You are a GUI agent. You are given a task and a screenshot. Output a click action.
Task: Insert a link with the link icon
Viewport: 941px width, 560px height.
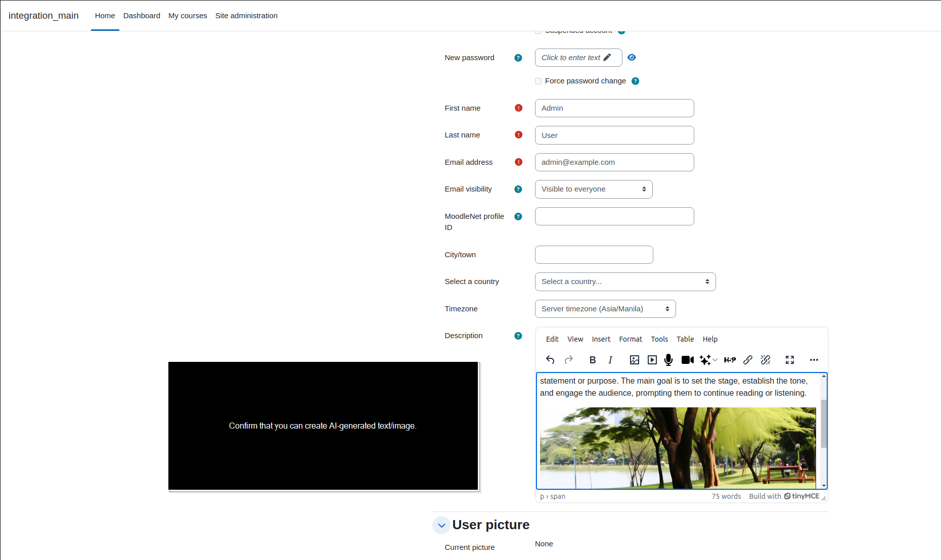pos(748,360)
